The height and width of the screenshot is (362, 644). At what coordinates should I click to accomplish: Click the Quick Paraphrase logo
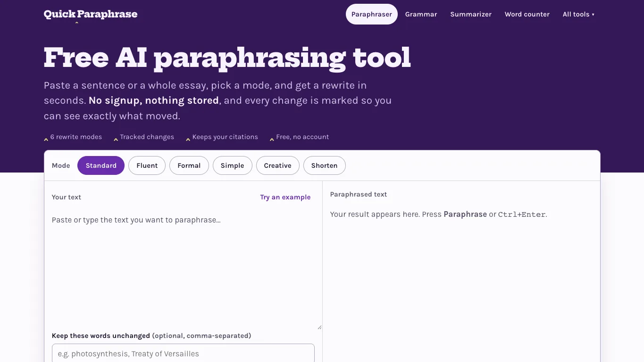[x=91, y=14]
